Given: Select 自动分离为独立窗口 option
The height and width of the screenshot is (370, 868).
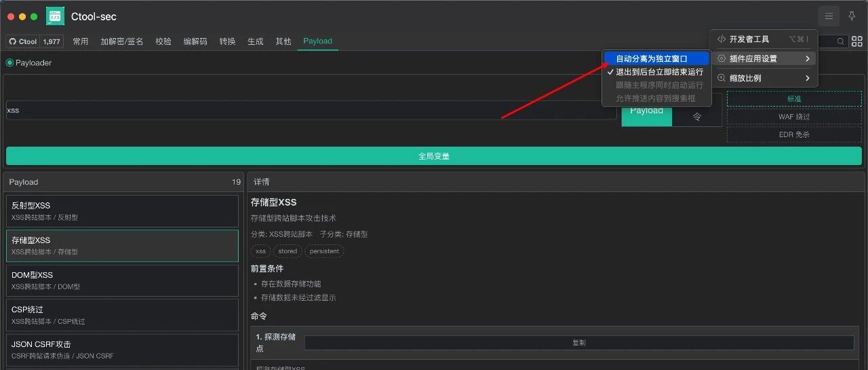Looking at the screenshot, I should pyautogui.click(x=656, y=59).
